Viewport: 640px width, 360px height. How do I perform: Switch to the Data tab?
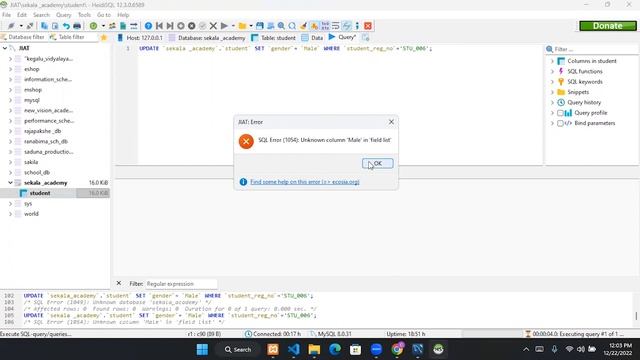click(x=312, y=38)
